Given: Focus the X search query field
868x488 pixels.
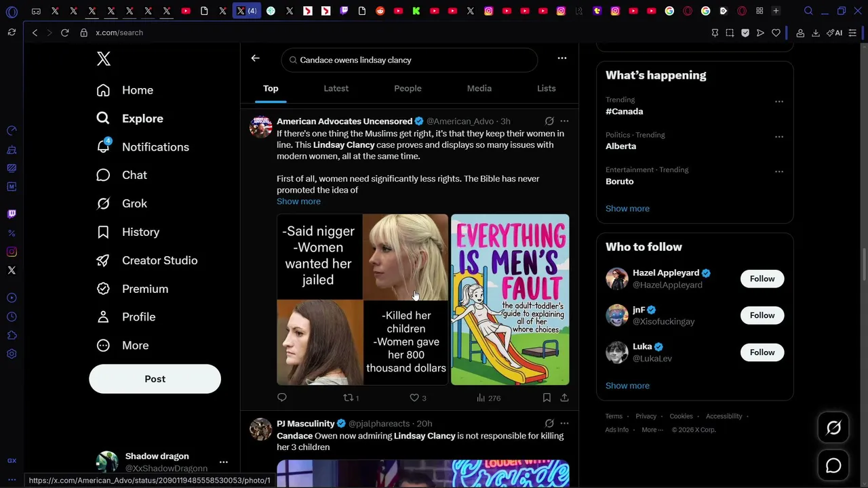Looking at the screenshot, I should tap(410, 60).
